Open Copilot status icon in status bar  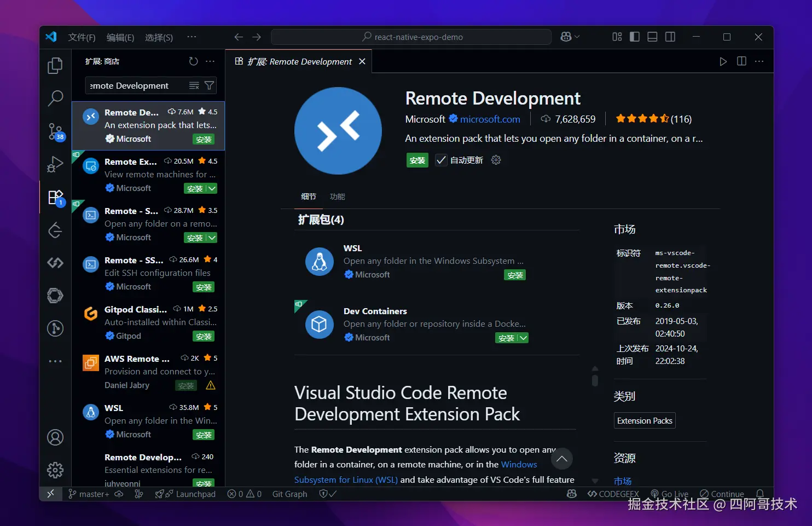pyautogui.click(x=572, y=494)
